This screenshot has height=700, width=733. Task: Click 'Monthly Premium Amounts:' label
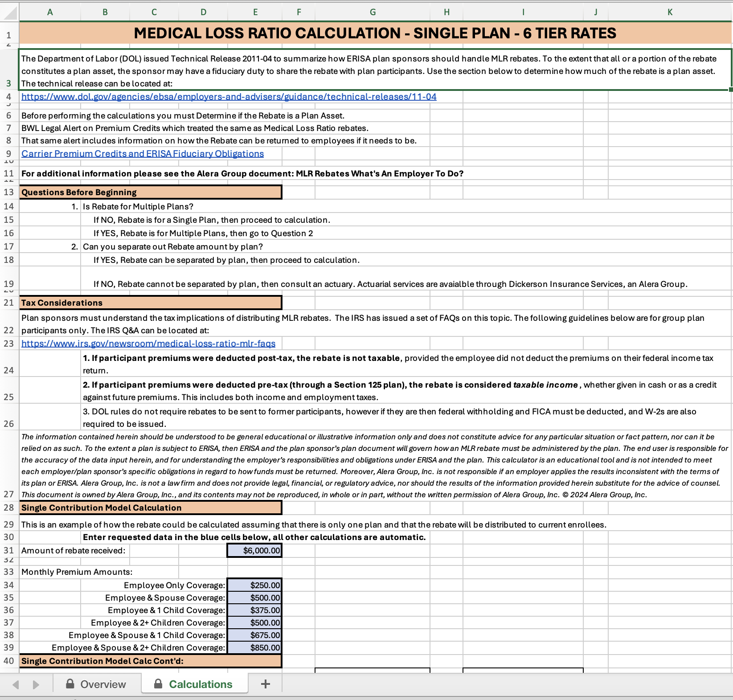click(77, 572)
